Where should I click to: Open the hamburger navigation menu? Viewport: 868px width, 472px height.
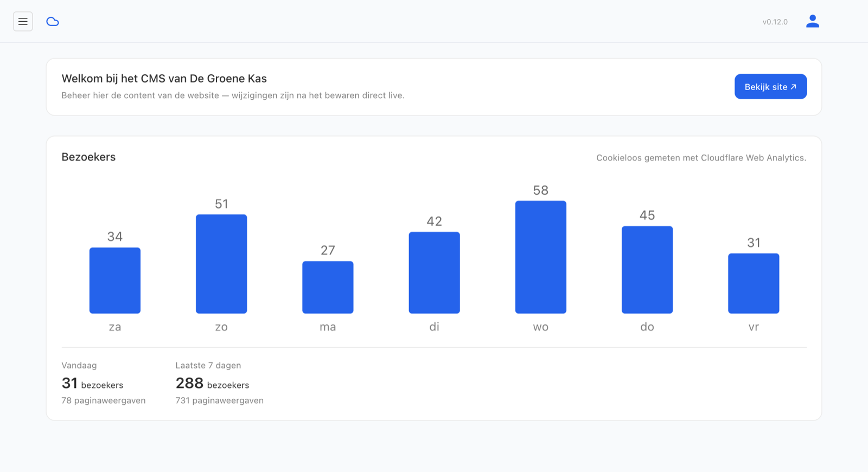[23, 22]
